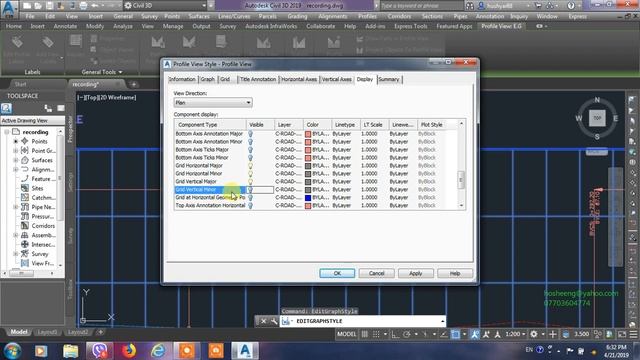Click the Component display vertical scrollbar thumb
The image size is (640, 360).
(x=461, y=180)
